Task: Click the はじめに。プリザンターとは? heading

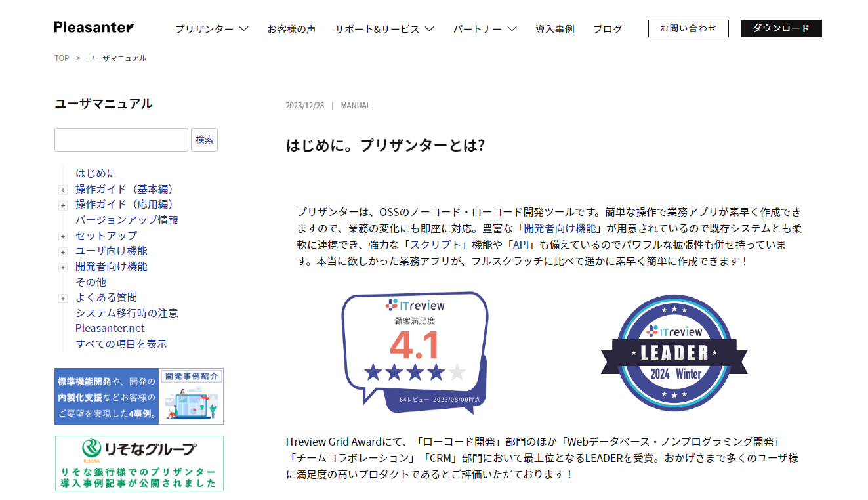Action: tap(385, 145)
